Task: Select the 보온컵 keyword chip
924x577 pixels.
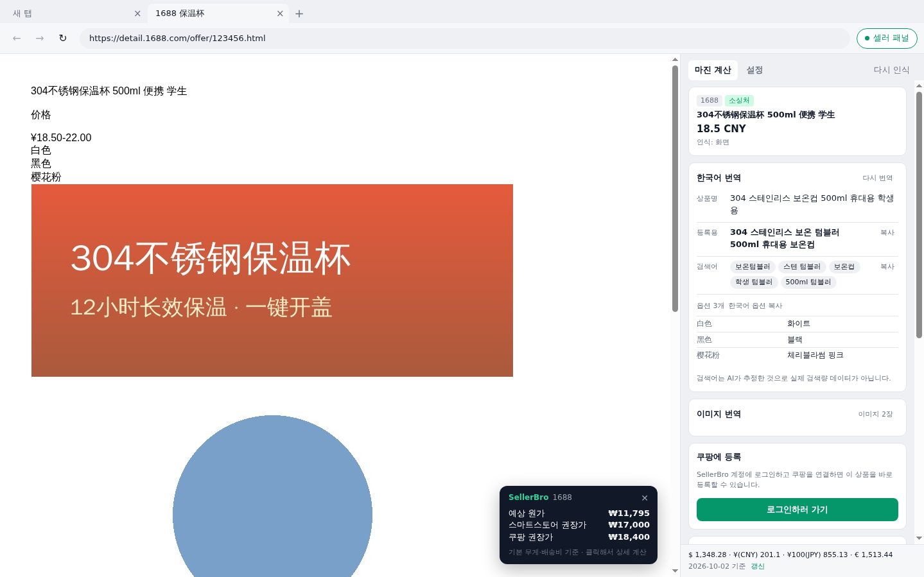Action: (844, 267)
